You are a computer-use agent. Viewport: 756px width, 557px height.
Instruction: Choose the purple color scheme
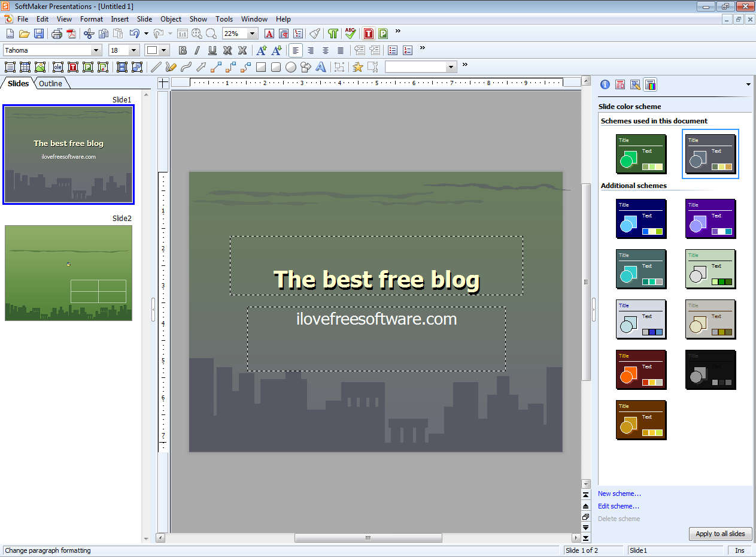click(711, 219)
